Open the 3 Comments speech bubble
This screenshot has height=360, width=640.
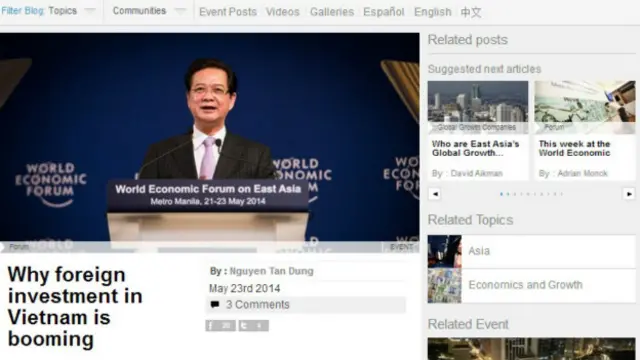[x=215, y=304]
